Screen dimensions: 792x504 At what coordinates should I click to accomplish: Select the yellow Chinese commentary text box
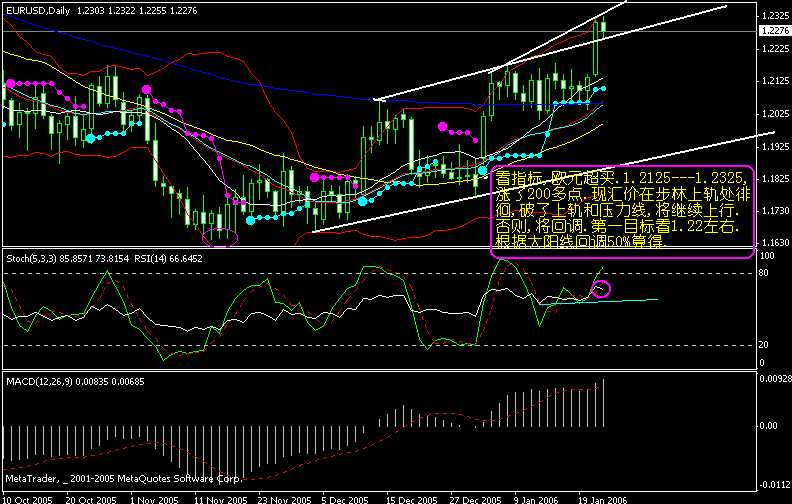[622, 211]
